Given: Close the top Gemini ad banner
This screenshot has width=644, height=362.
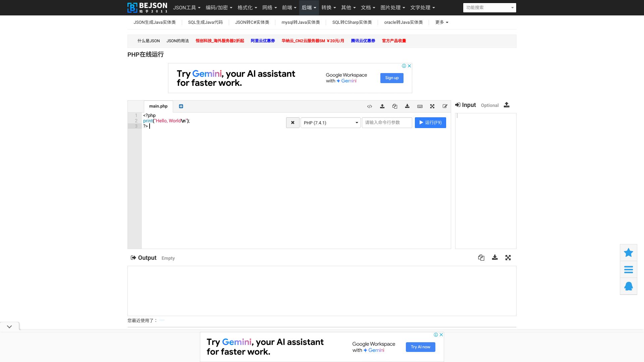Looking at the screenshot, I should (x=409, y=66).
